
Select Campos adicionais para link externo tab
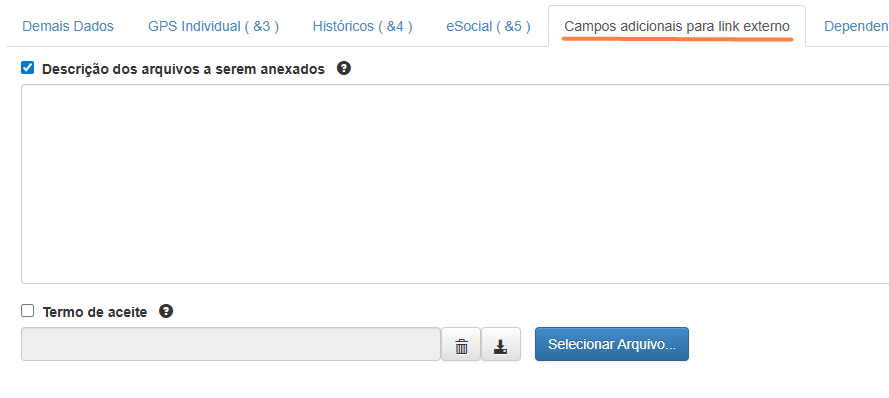[677, 26]
